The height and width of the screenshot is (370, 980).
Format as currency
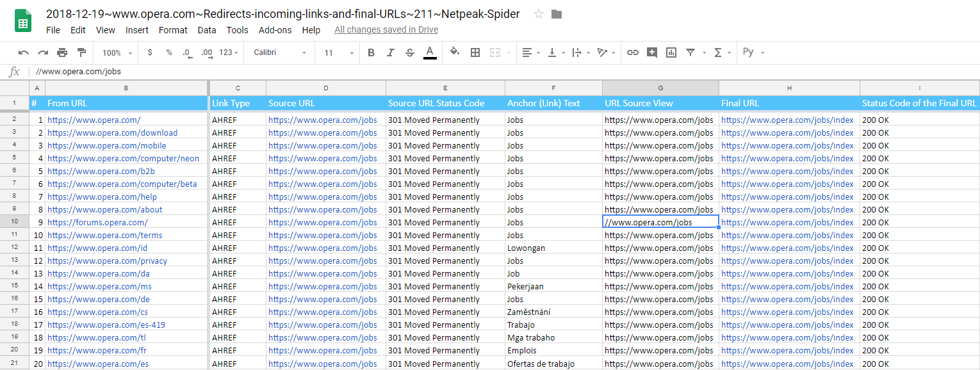click(x=150, y=52)
